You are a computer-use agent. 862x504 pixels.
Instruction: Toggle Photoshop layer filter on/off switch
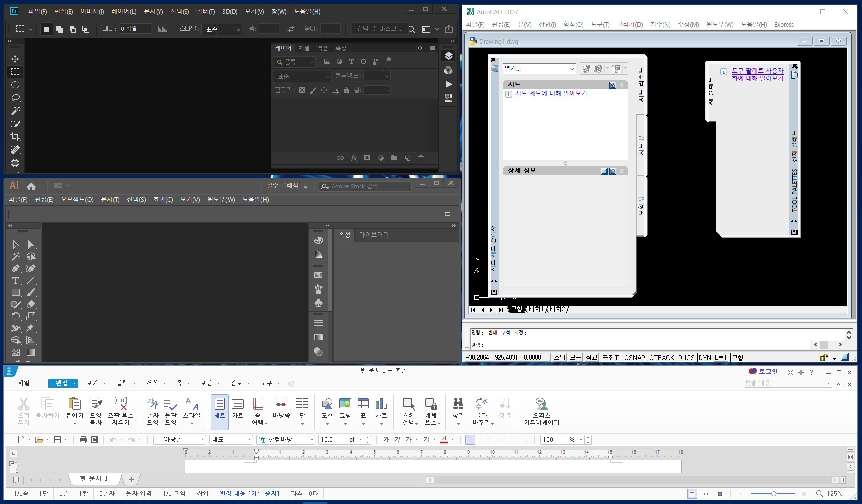pyautogui.click(x=389, y=61)
